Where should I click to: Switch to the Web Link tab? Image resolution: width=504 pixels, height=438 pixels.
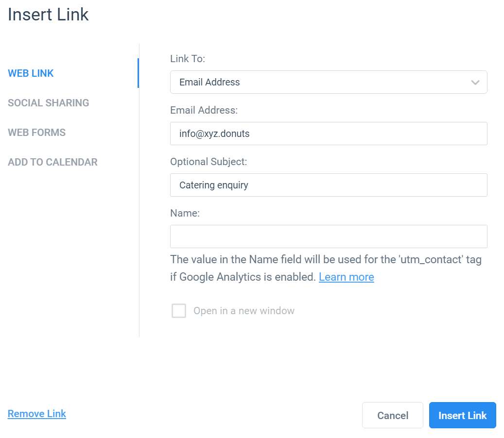point(31,73)
